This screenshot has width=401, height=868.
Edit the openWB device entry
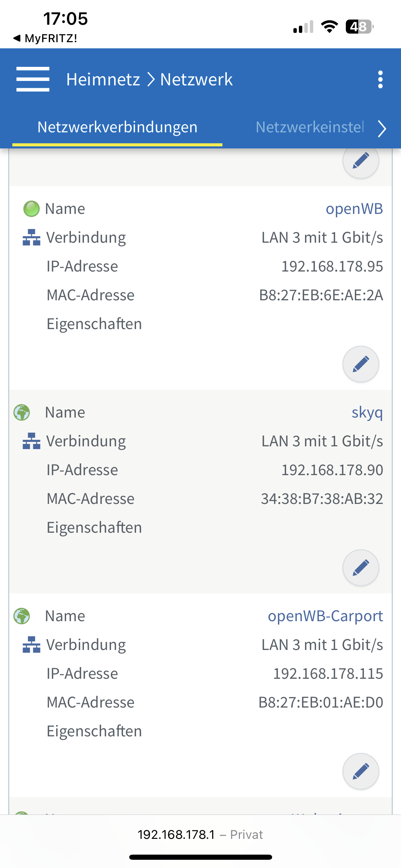[361, 364]
